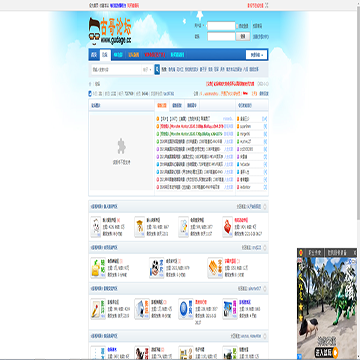Open the forum with the red packet icon
Viewport: 360px width, 360px height.
click(x=228, y=227)
